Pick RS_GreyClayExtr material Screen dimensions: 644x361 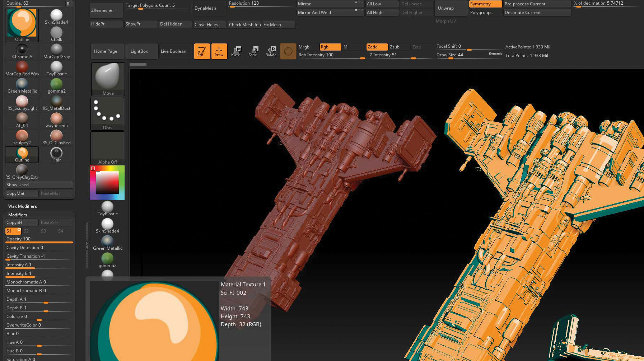22,172
